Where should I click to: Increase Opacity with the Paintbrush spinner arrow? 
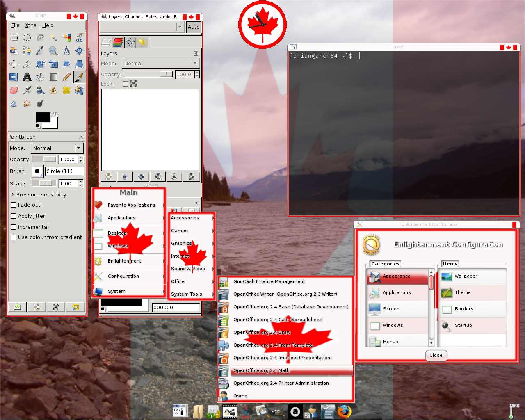[80, 157]
